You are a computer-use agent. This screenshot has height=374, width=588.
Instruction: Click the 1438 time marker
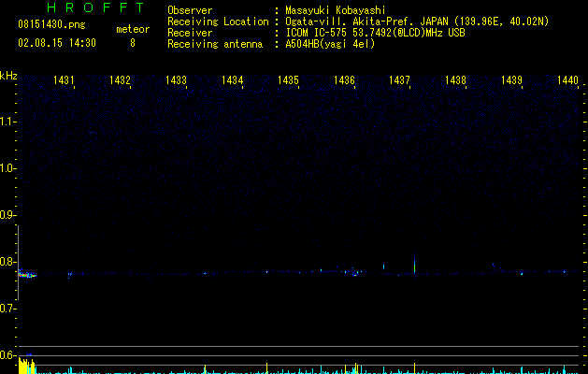[x=455, y=79]
